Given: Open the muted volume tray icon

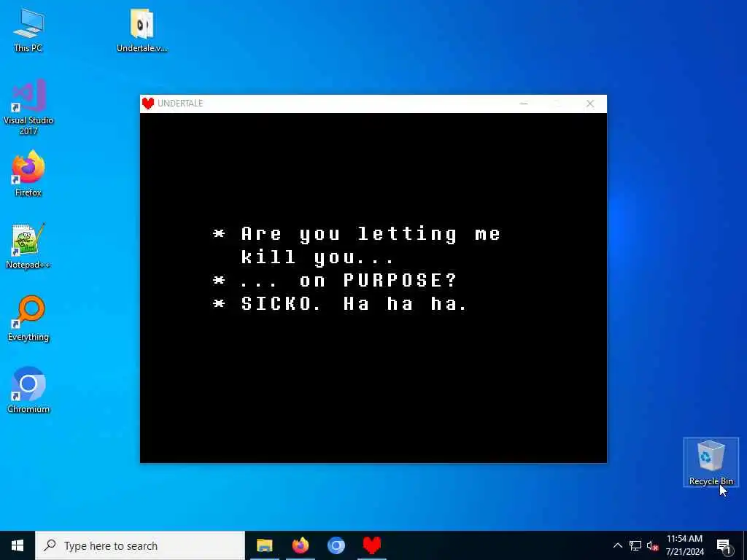Looking at the screenshot, I should tap(652, 546).
